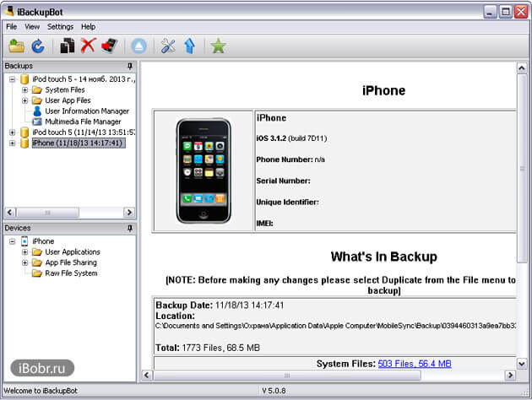Screen dimensions: 532x400
Task: Click the blue refresh toolbar icon
Action: [x=38, y=46]
